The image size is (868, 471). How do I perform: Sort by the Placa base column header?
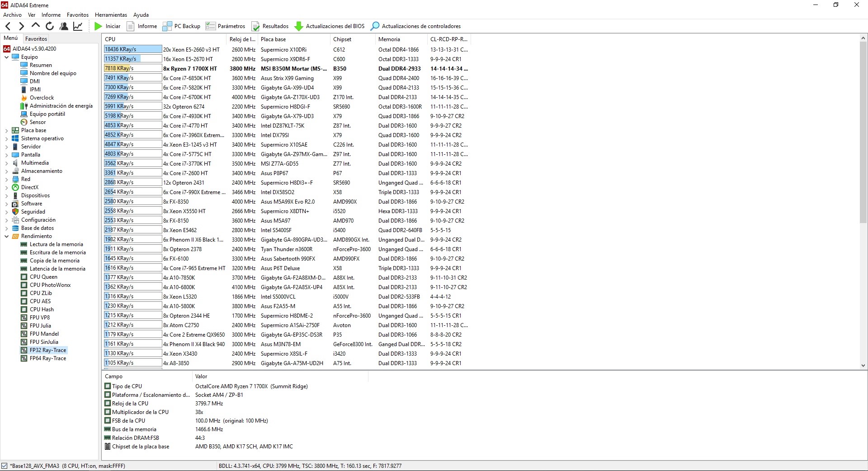pyautogui.click(x=294, y=39)
